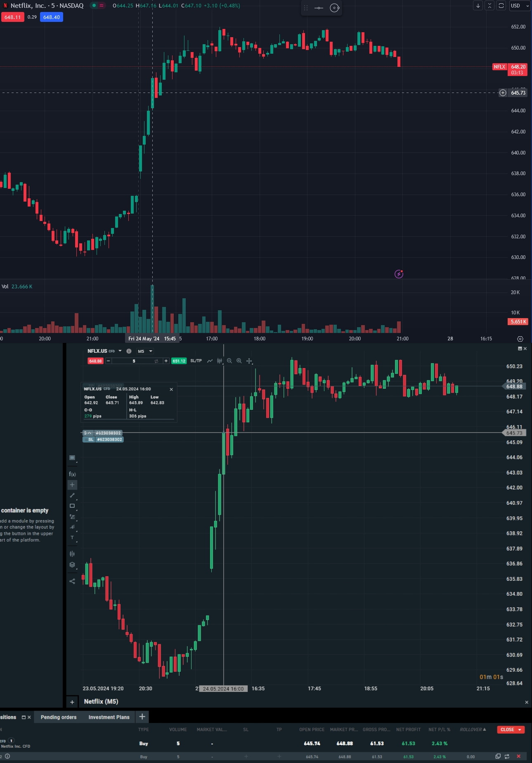Click the SL/TP button
The width and height of the screenshot is (532, 763).
pos(196,361)
